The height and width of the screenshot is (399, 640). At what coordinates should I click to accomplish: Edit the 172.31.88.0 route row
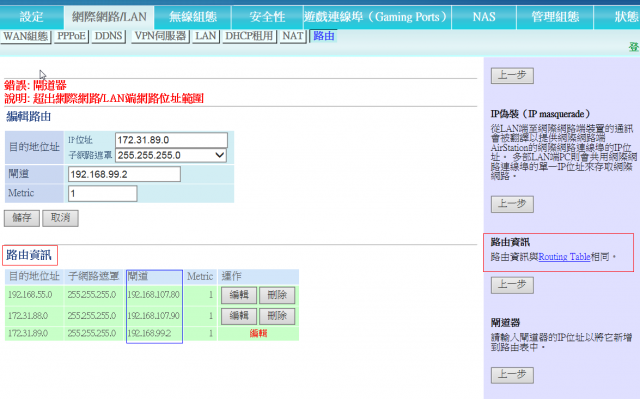[x=239, y=316]
